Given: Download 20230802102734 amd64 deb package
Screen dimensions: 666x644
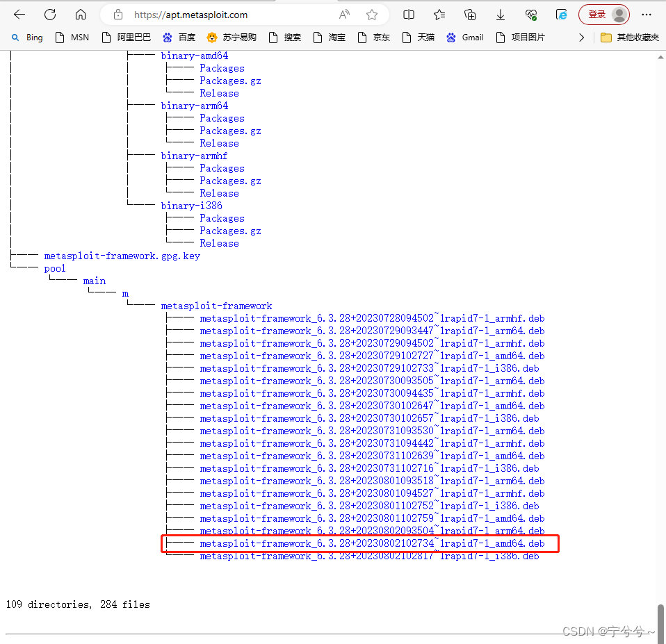Looking at the screenshot, I should pos(372,543).
